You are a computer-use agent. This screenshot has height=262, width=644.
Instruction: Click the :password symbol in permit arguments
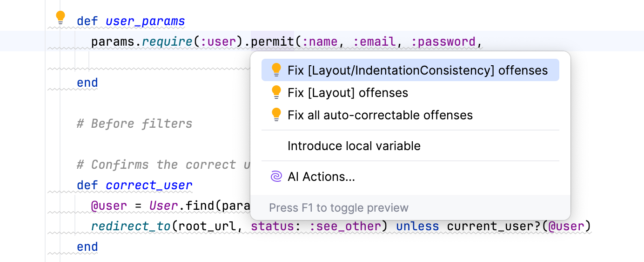point(443,42)
